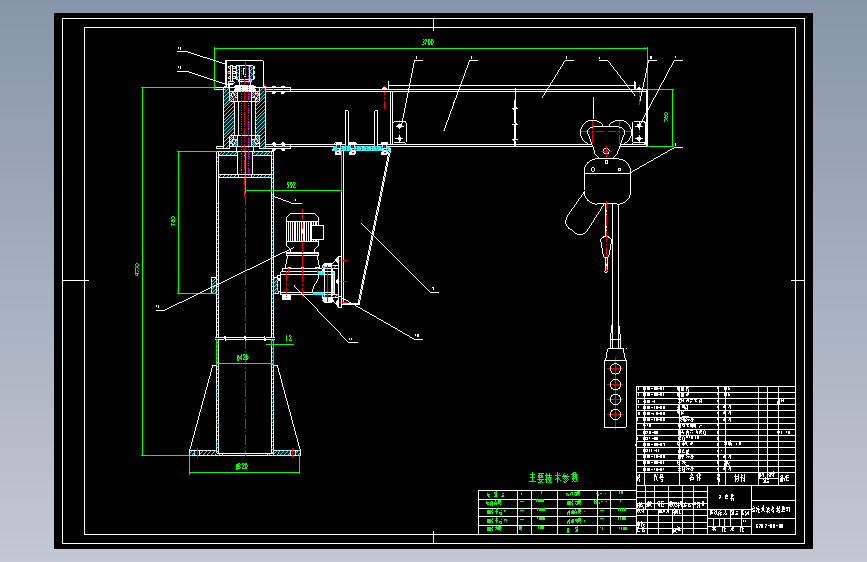867x562 pixels.
Task: Click the green 主要技术参数 heading
Action: pos(553,477)
